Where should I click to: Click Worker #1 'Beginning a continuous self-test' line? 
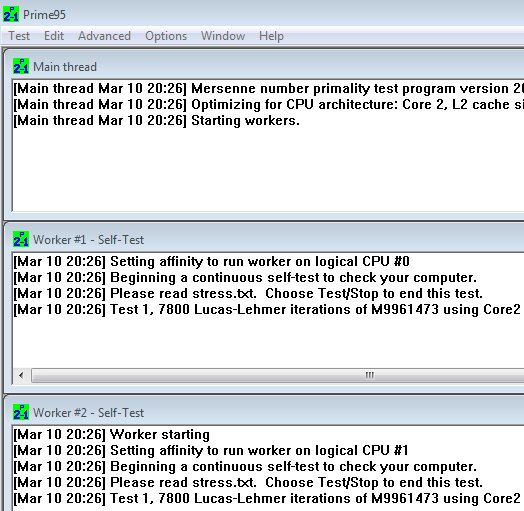pos(245,277)
